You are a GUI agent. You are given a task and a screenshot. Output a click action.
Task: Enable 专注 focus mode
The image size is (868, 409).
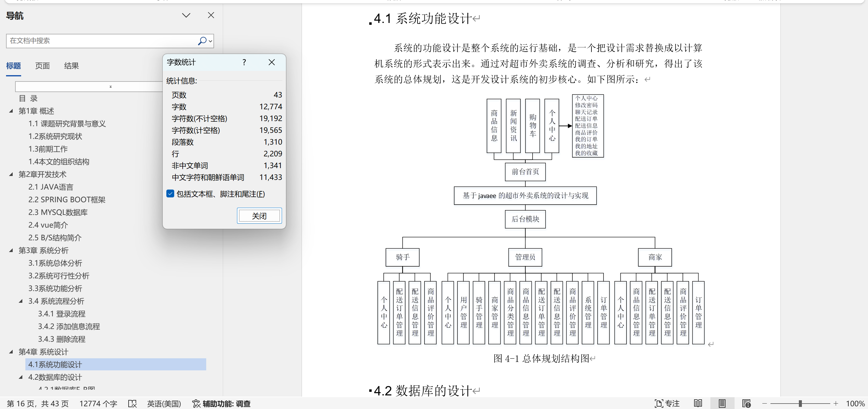[667, 404]
